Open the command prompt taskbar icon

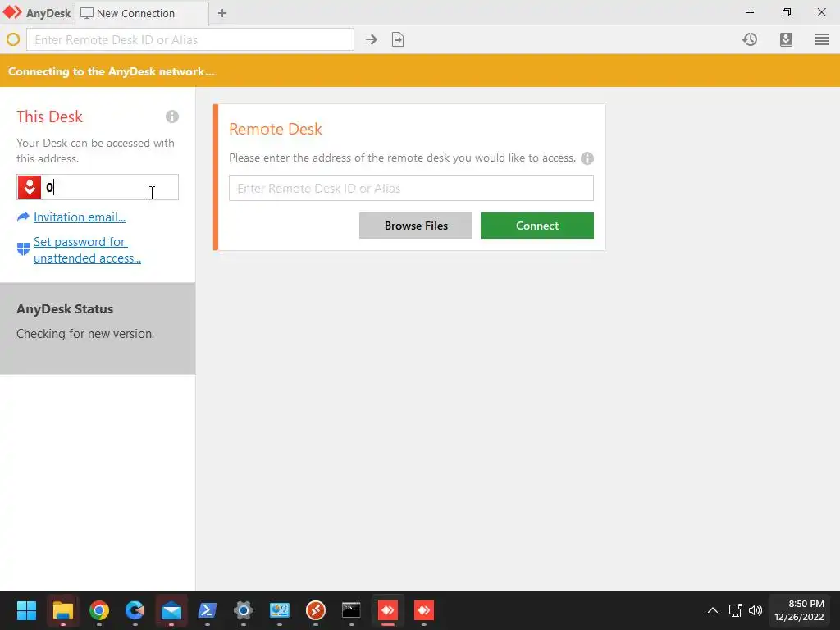[351, 610]
